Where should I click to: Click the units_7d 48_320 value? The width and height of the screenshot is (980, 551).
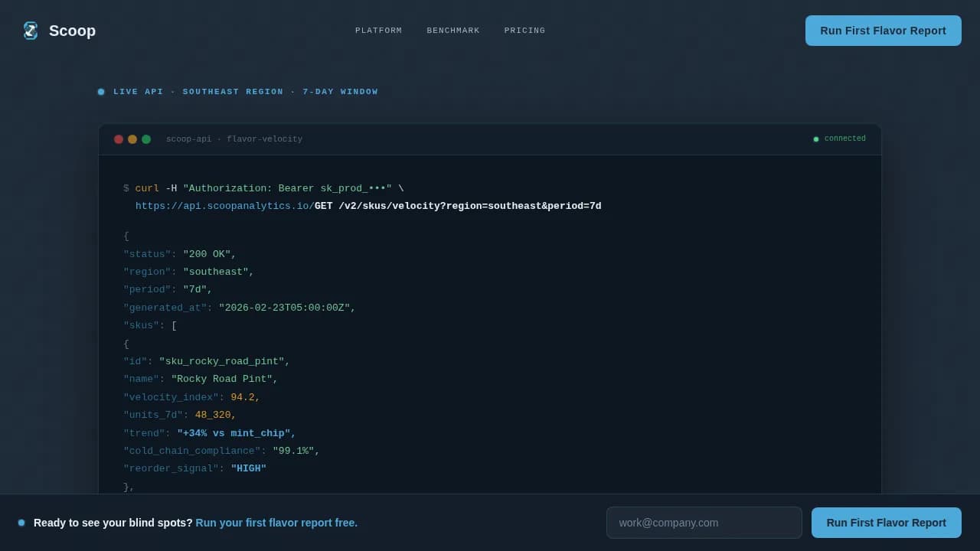click(216, 415)
